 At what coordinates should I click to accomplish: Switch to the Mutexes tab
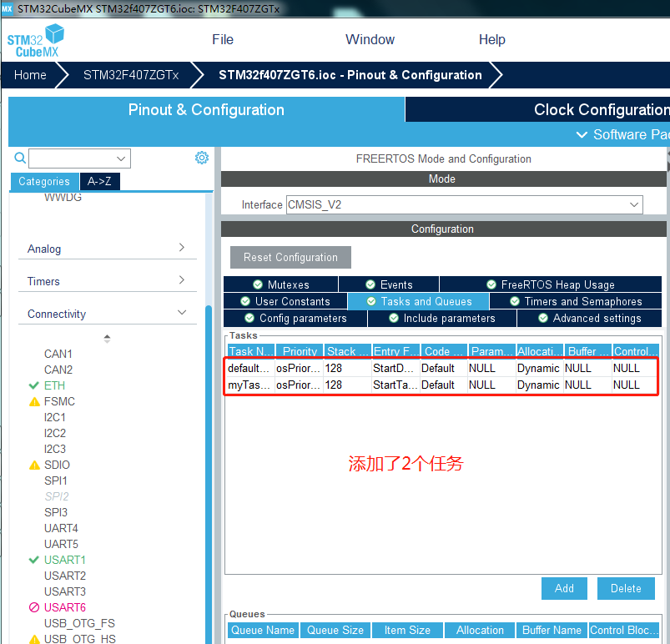(x=280, y=284)
